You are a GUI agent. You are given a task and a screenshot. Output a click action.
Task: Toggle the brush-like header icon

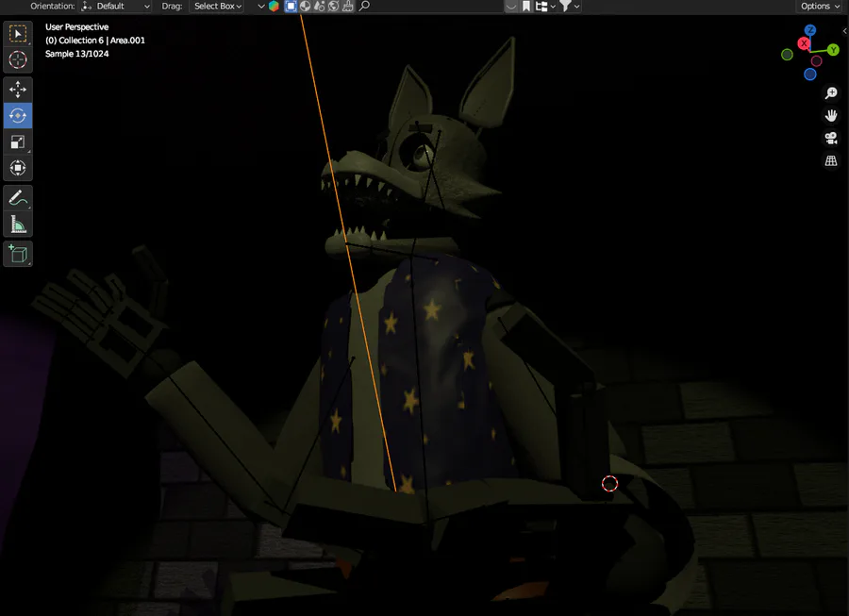click(x=347, y=6)
